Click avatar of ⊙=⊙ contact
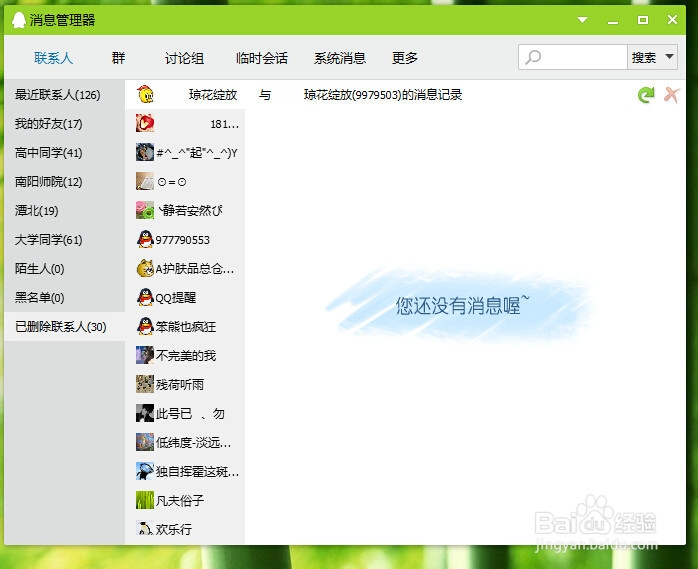698x569 pixels. coord(145,181)
